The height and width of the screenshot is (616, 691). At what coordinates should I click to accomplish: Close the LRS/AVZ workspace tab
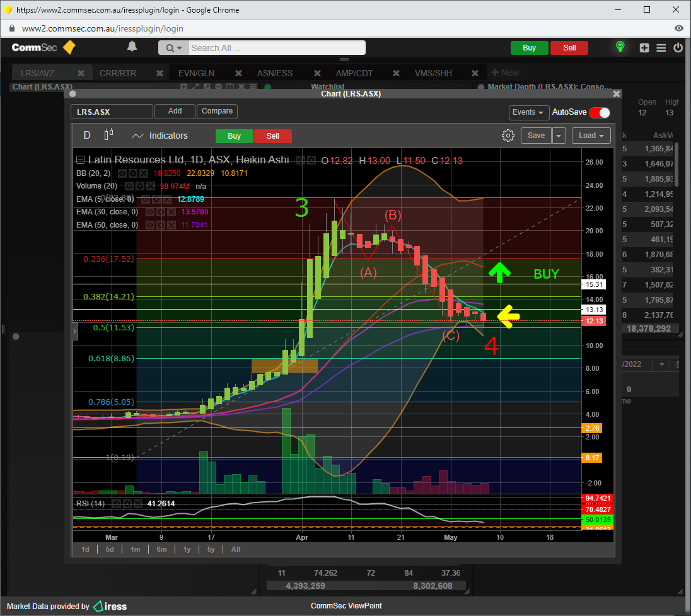81,73
